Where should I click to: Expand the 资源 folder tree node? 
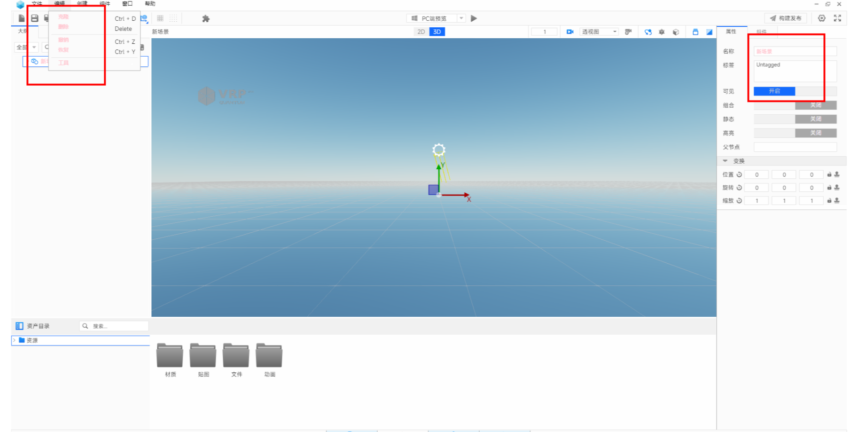click(14, 340)
